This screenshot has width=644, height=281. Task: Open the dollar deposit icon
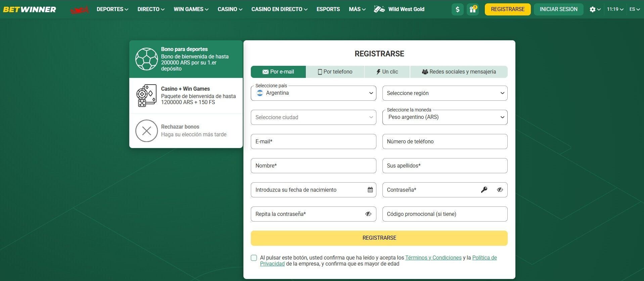click(457, 9)
